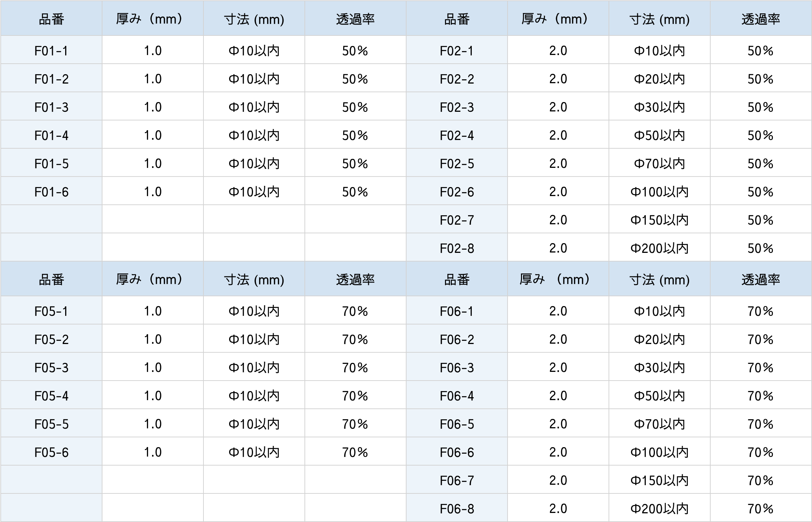
Task: Select the 2.0 thickness cell for F02-3
Action: (x=558, y=107)
